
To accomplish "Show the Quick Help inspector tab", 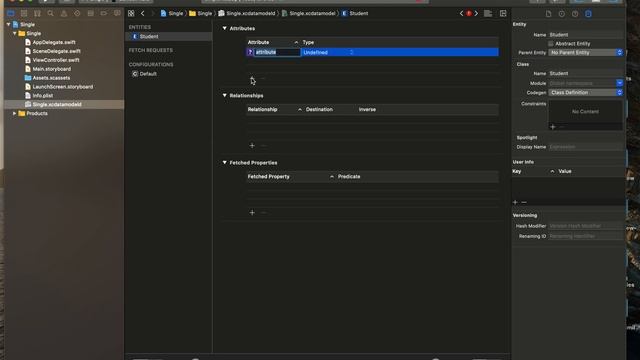I will point(575,14).
